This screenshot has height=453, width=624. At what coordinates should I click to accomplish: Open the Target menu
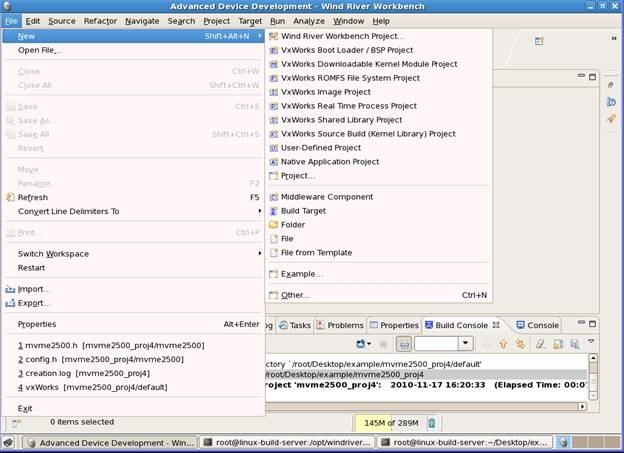[250, 21]
